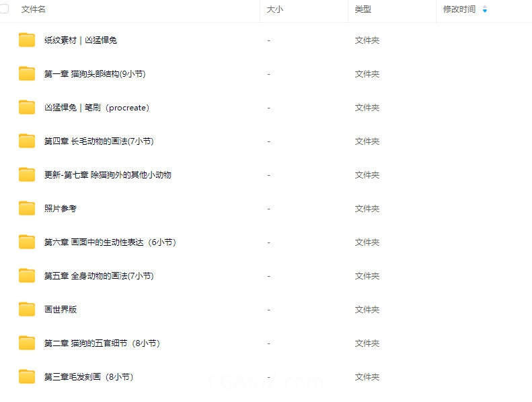Click folder icon for 纸纹素材｜凶猛悍兔
Screen dimensions: 532x402
coord(27,40)
